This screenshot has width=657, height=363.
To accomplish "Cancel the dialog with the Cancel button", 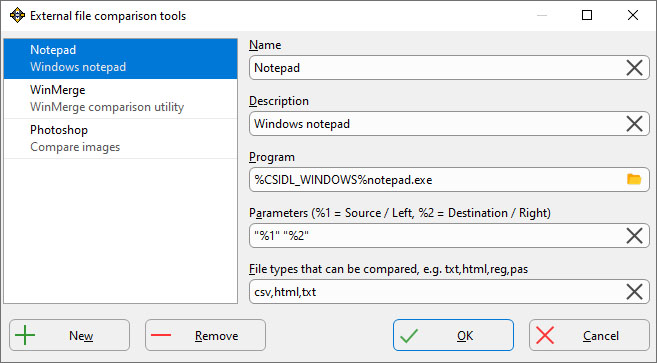I will [589, 335].
